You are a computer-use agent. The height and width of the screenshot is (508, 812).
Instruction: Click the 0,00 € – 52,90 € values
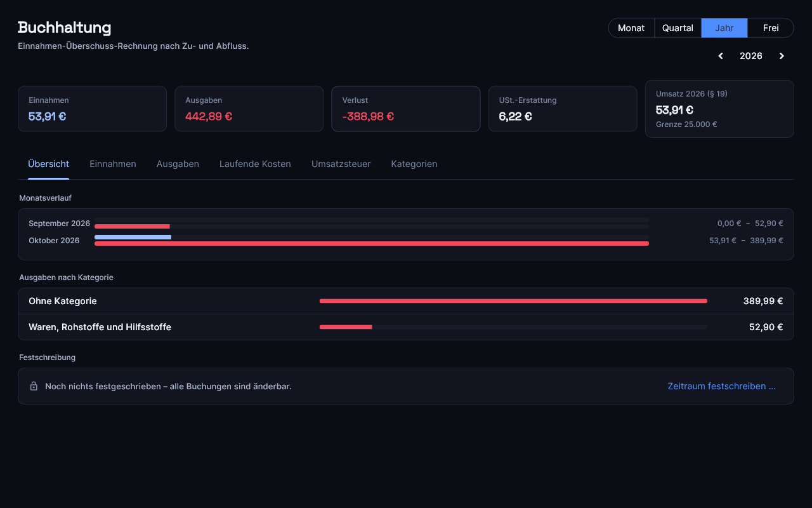coord(750,224)
